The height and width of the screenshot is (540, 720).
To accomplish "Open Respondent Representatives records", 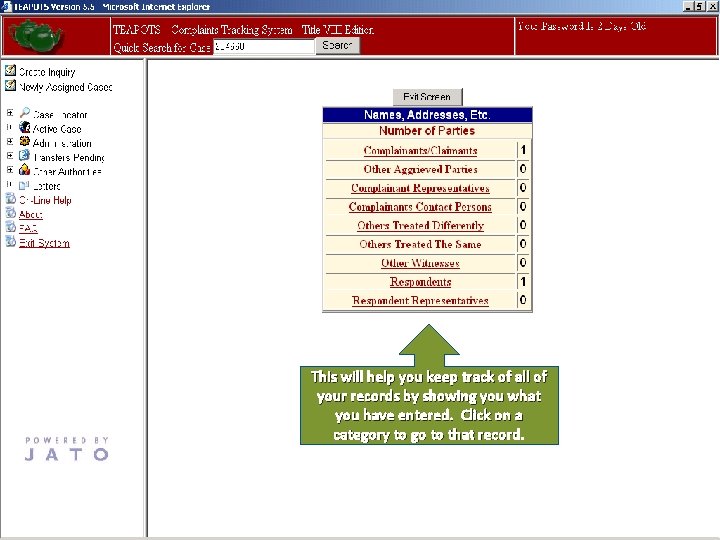I will click(x=420, y=301).
